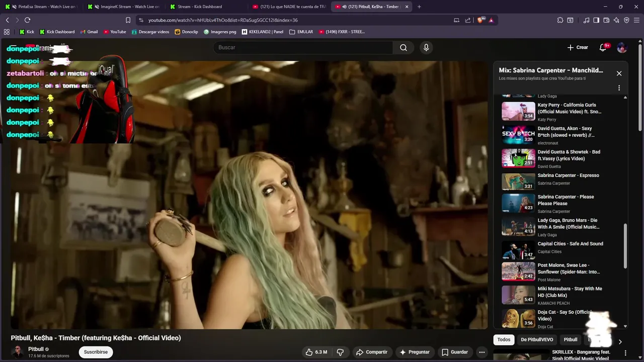This screenshot has height=362, width=644.
Task: Play Katy Perry - California Gurls from playlist
Action: pos(558,112)
